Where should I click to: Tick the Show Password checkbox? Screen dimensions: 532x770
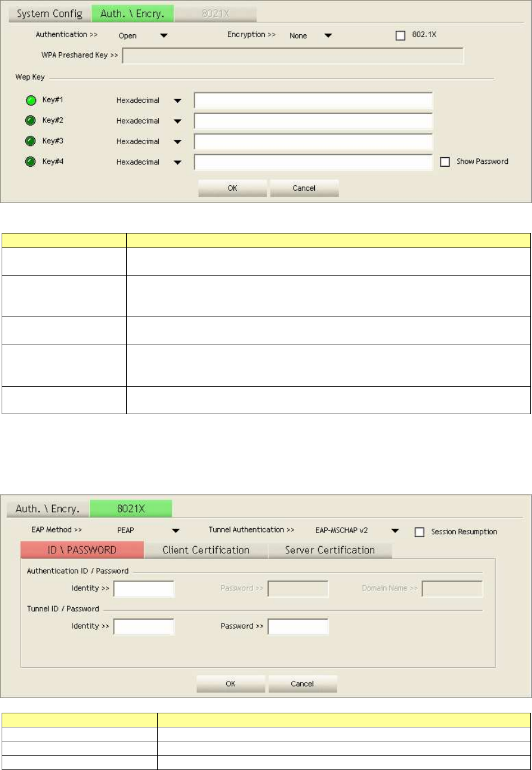tap(445, 162)
